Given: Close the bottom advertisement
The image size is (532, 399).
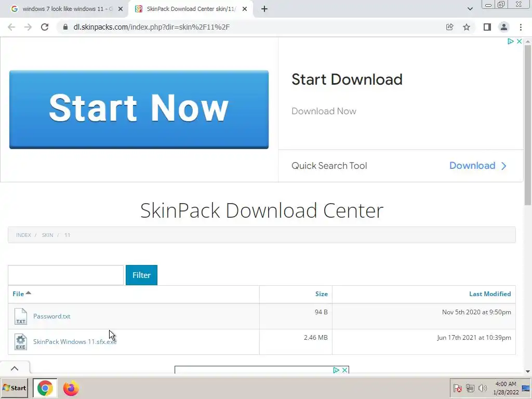Looking at the screenshot, I should point(345,370).
